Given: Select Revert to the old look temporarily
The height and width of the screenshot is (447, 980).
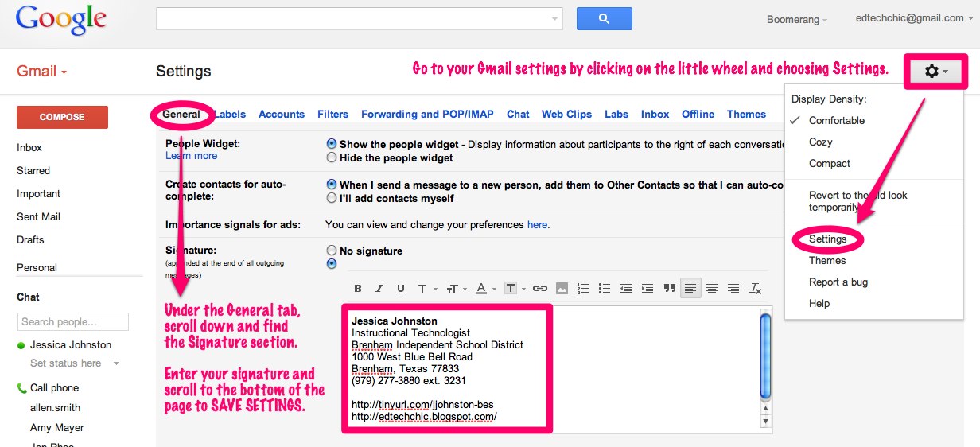Looking at the screenshot, I should click(858, 201).
